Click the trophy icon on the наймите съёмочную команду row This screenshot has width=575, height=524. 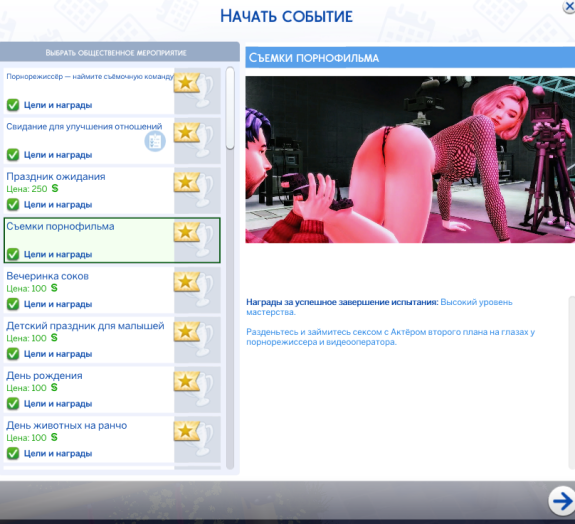coord(193,89)
